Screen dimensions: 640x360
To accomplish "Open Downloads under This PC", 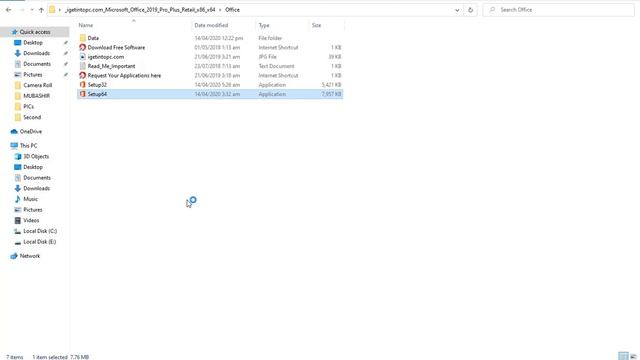I will 36,188.
